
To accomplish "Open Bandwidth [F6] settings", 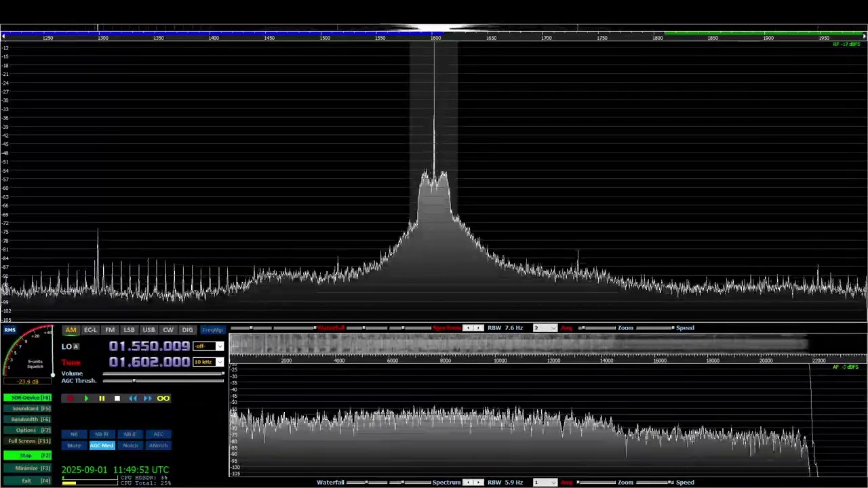I will pyautogui.click(x=27, y=420).
